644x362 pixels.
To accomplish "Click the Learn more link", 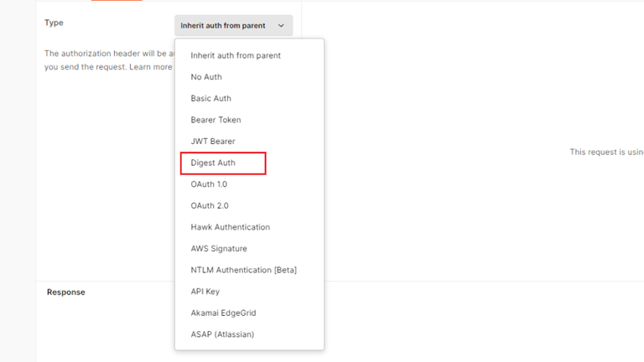I will 151,66.
